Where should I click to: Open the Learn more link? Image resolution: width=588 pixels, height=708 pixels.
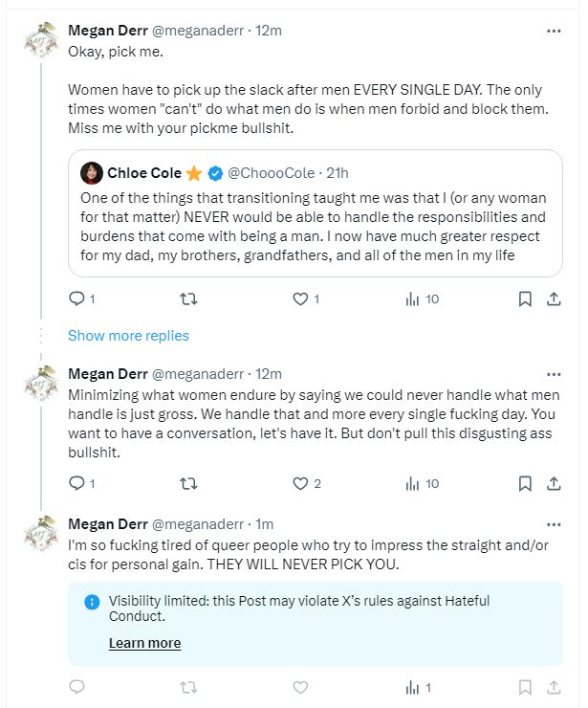pos(144,643)
